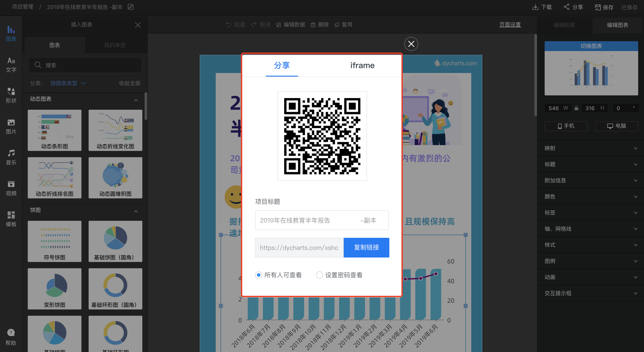The height and width of the screenshot is (352, 644).
Task: Expand the 附加信息 settings section
Action: point(591,180)
